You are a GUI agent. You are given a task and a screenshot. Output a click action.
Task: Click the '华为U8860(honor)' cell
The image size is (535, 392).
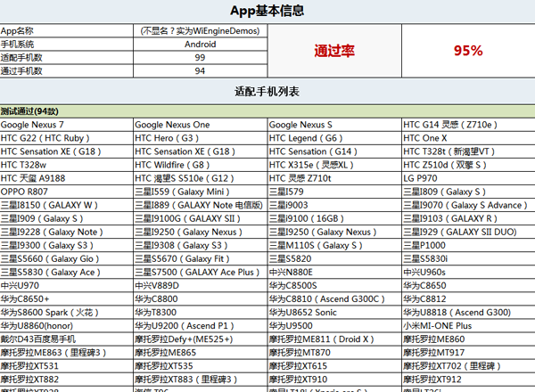67,326
